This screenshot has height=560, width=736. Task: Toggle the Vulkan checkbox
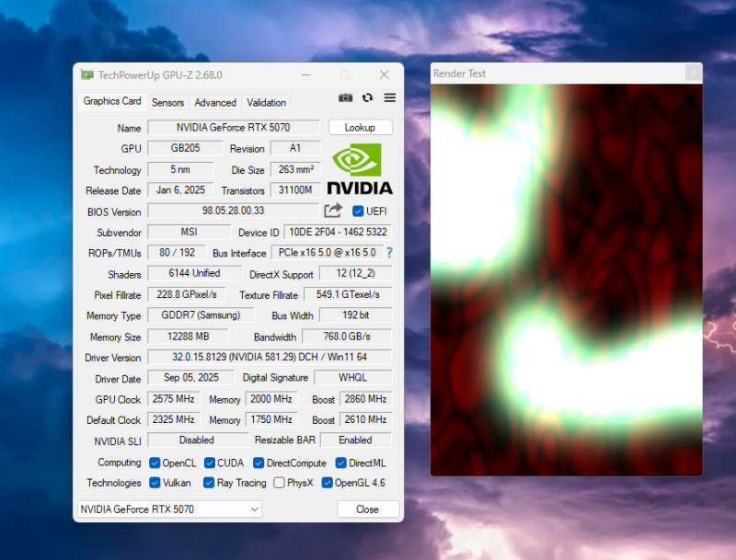[x=155, y=483]
